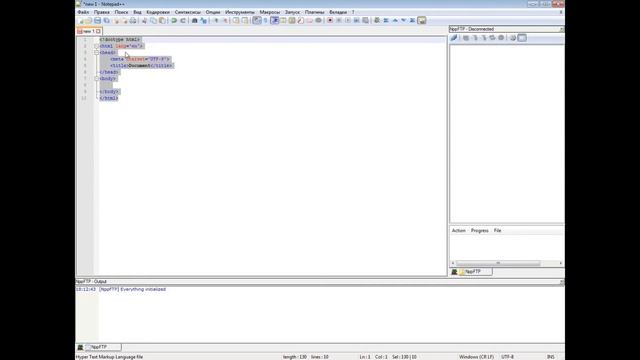The image size is (640, 360).
Task: Click the red Record Macro icon
Action: 330,20
